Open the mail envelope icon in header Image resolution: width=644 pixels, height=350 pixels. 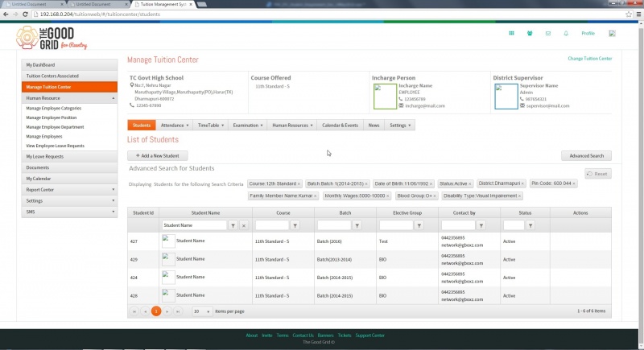[548, 33]
